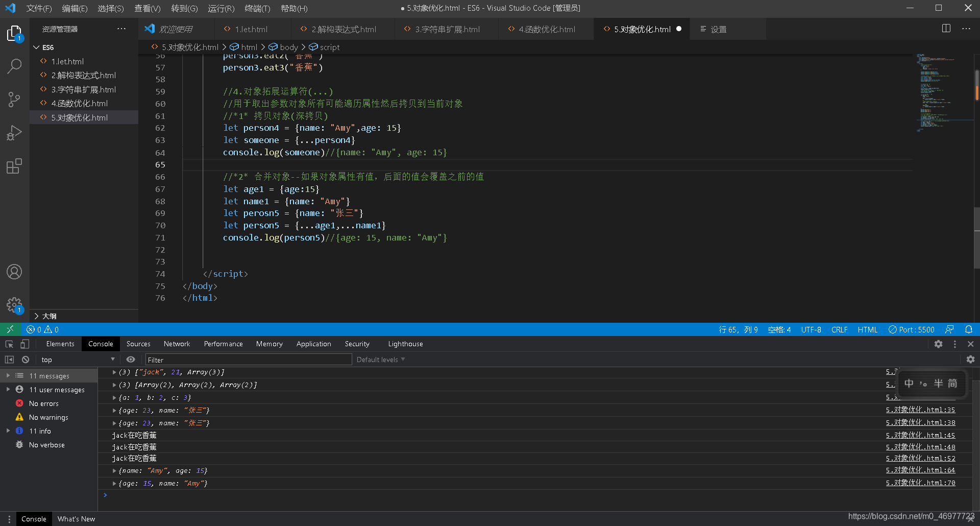This screenshot has width=980, height=526.
Task: Click the UTF-8 encoding status item
Action: (811, 329)
